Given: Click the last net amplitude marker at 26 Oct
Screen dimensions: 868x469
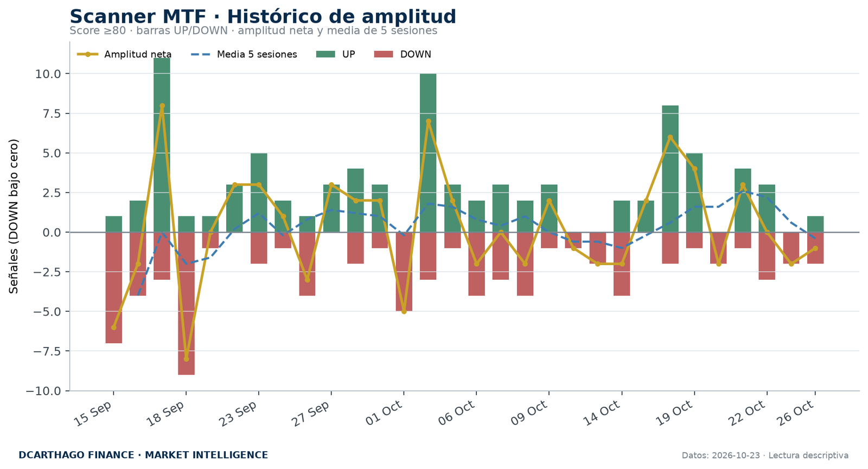Looking at the screenshot, I should click(815, 248).
